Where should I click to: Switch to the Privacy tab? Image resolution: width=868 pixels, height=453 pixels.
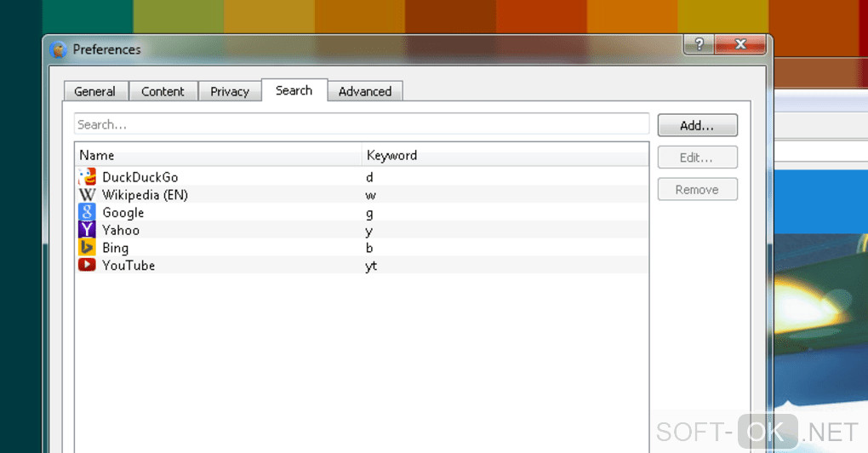[x=230, y=92]
